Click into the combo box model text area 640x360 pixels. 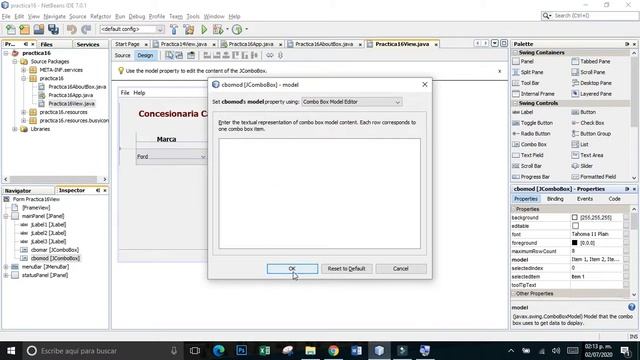pos(319,193)
